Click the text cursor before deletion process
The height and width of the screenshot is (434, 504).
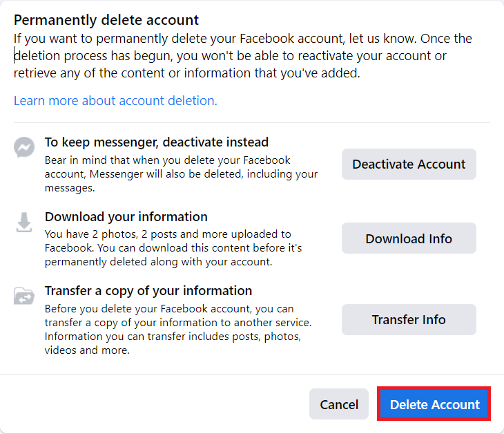click(15, 55)
